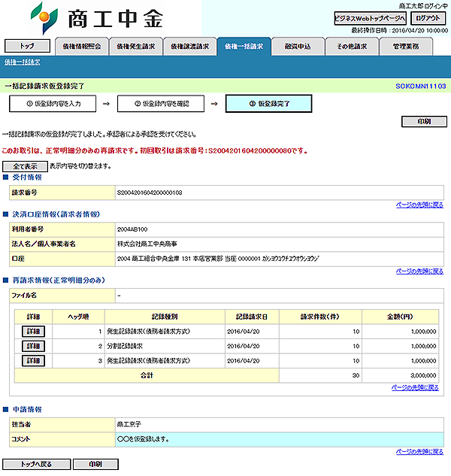The height and width of the screenshot is (476, 451).
Task: Click the 全て表示 button
Action: click(x=25, y=166)
